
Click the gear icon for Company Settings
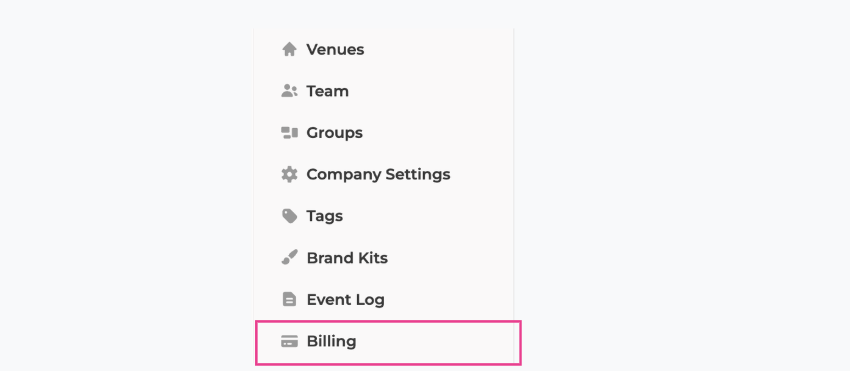[289, 174]
